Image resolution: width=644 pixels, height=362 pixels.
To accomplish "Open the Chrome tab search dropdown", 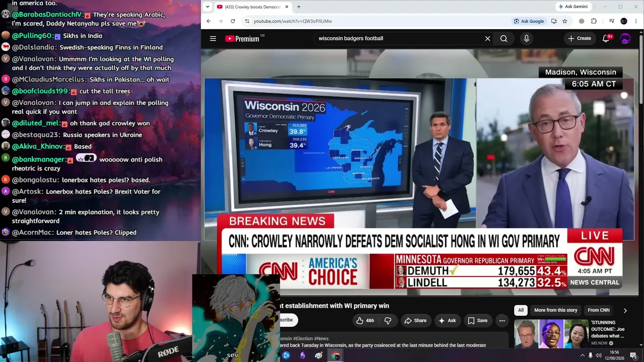I will (x=208, y=7).
